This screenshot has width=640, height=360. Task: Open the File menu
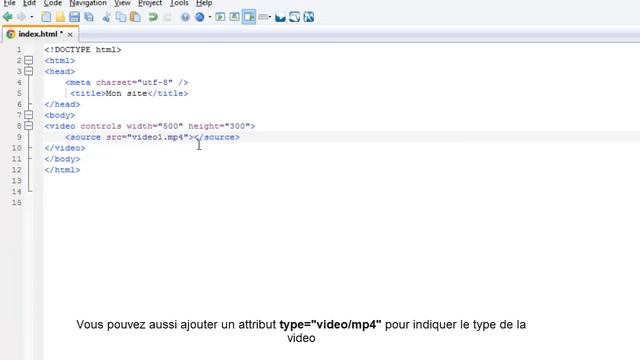(x=9, y=3)
